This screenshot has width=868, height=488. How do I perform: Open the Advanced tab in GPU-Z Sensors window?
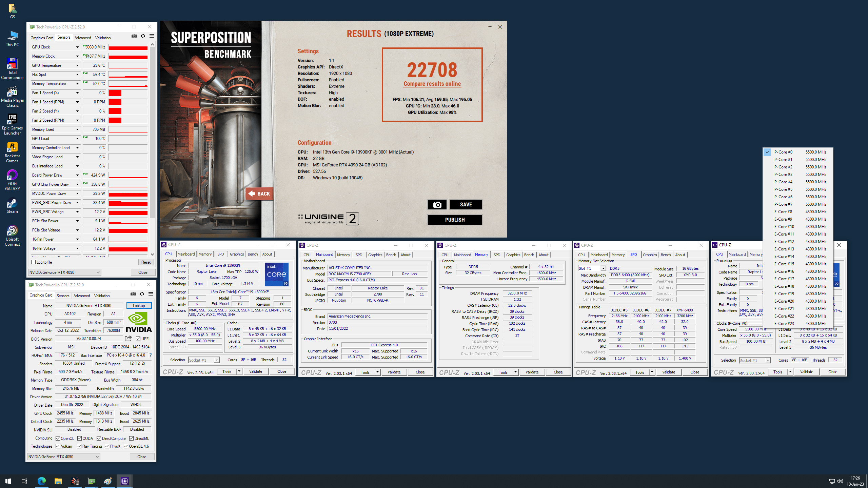point(82,38)
